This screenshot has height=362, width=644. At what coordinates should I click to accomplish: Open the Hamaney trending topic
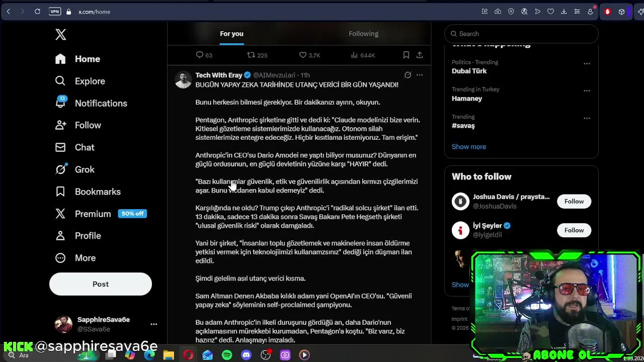click(467, 99)
